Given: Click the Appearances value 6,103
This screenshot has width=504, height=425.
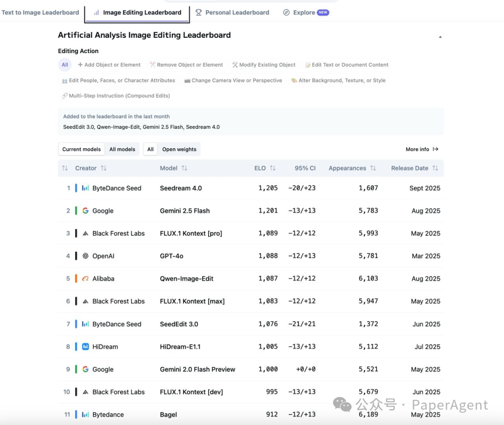Looking at the screenshot, I should 368,279.
